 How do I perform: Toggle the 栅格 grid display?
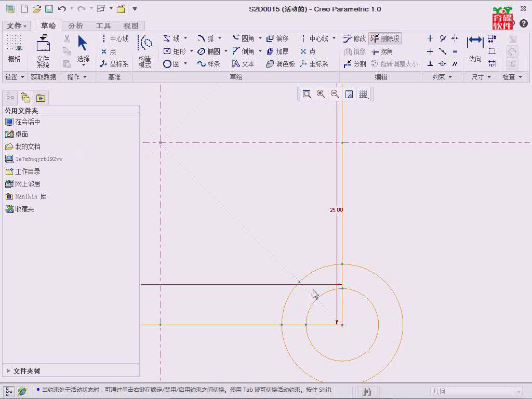click(x=14, y=49)
